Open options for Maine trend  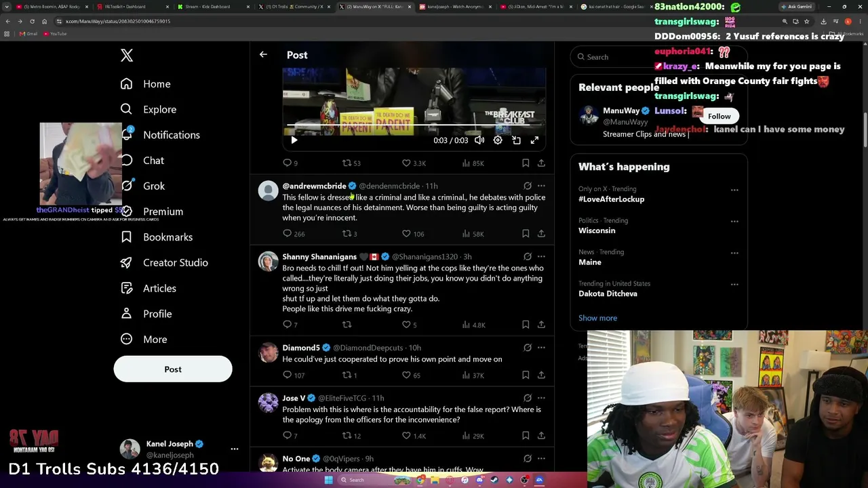click(x=734, y=253)
